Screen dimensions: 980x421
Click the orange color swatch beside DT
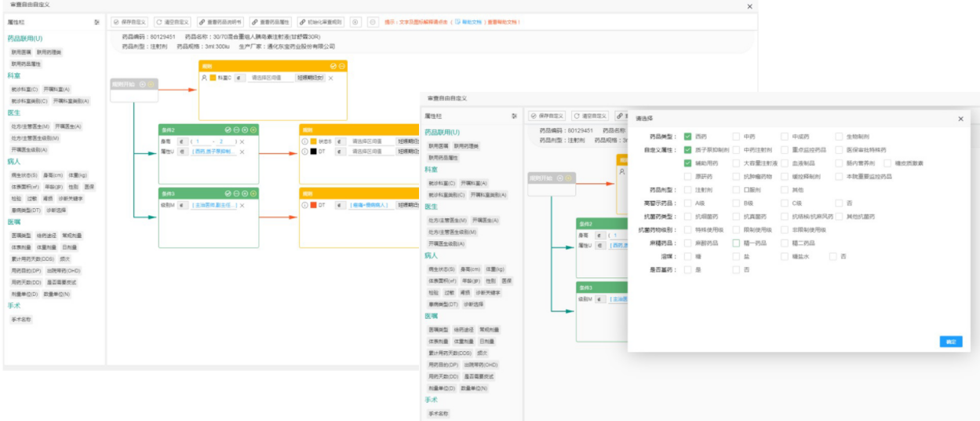pos(313,205)
